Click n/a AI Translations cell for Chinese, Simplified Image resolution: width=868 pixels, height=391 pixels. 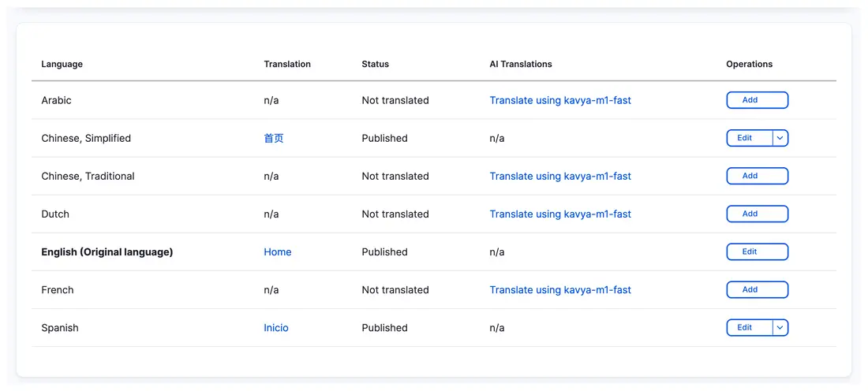[497, 138]
